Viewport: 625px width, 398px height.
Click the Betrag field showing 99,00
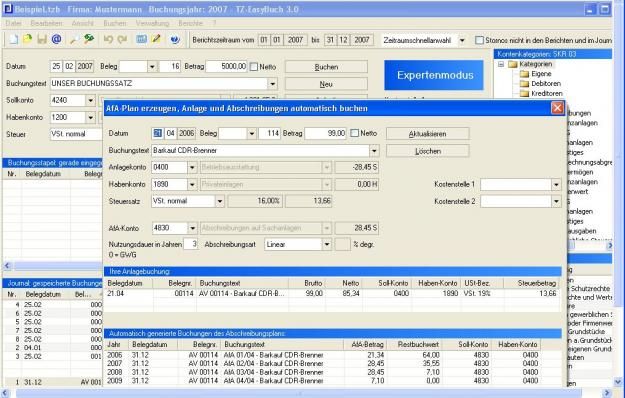pyautogui.click(x=326, y=133)
